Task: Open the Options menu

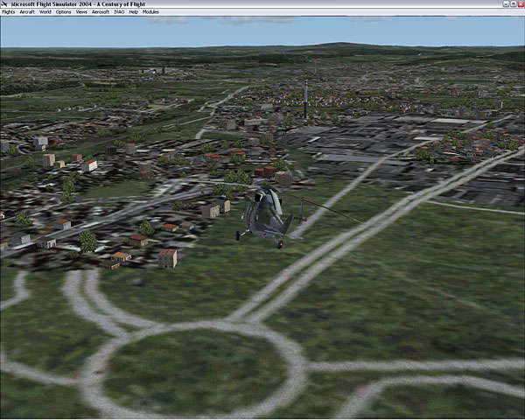Action: click(x=63, y=12)
